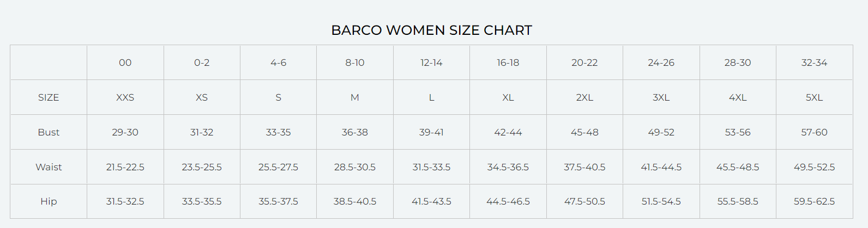Click the Hip row label
Viewport: 868px width, 228px height.
(x=49, y=201)
